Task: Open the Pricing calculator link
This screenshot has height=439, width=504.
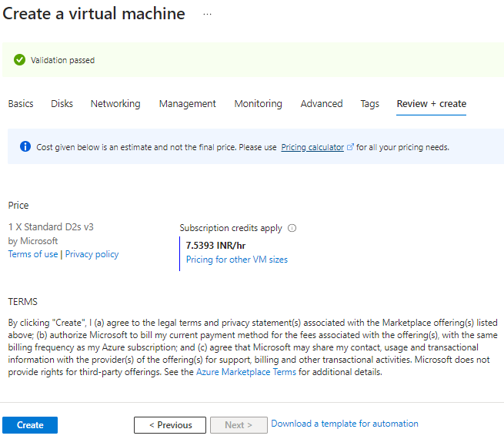Action: point(312,147)
